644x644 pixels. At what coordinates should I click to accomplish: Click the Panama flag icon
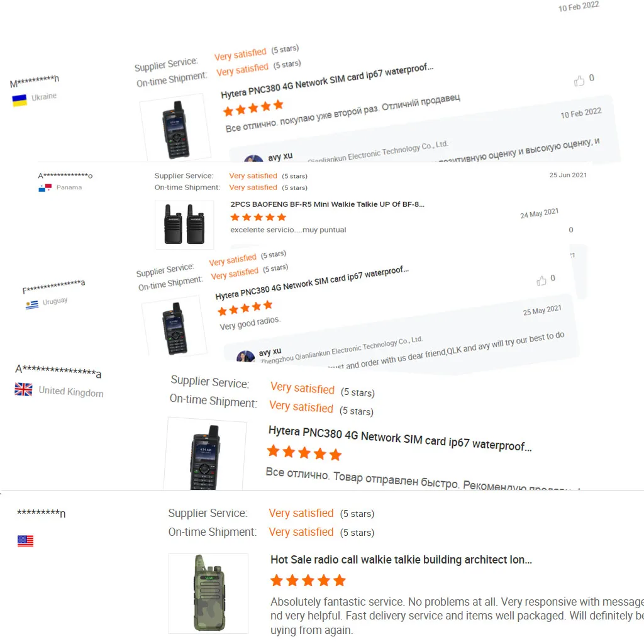pyautogui.click(x=45, y=187)
